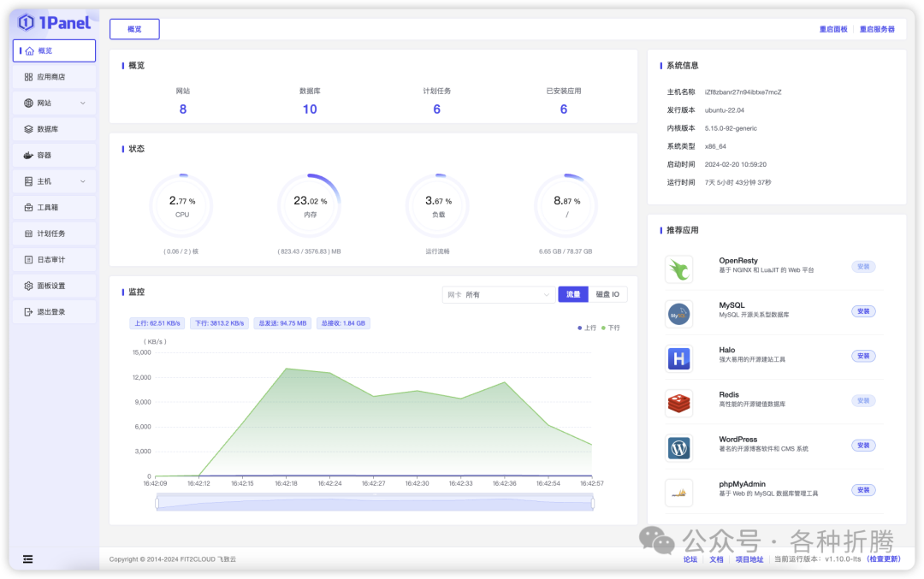Viewport: 924px width, 579px height.
Task: Click the OpenResty app icon
Action: point(678,269)
